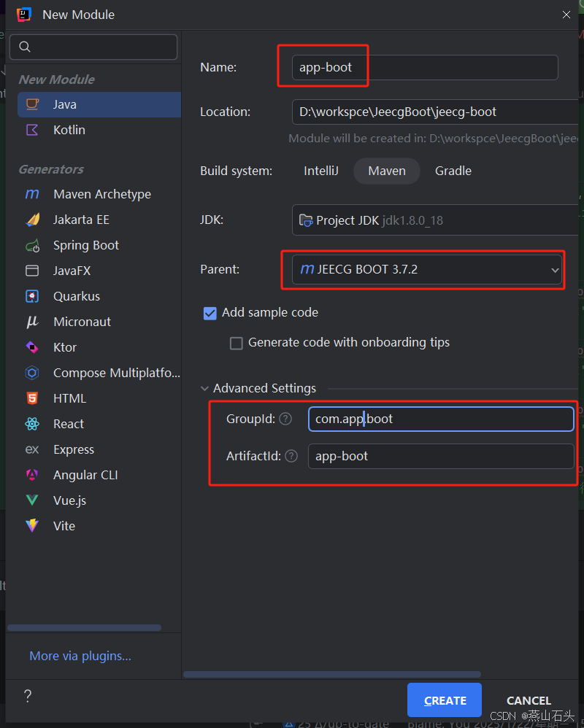Open the More via plugins link
The width and height of the screenshot is (584, 728).
[x=80, y=656]
